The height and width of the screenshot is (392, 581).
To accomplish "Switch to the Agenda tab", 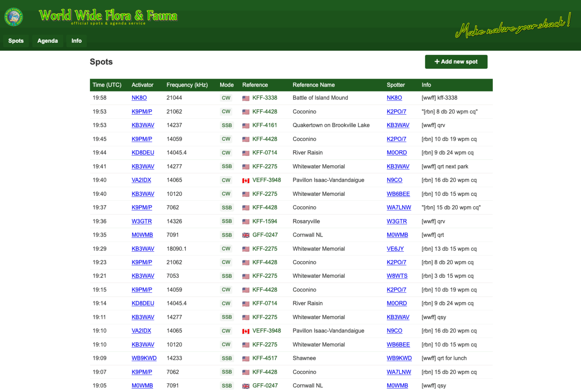I will 48,40.
